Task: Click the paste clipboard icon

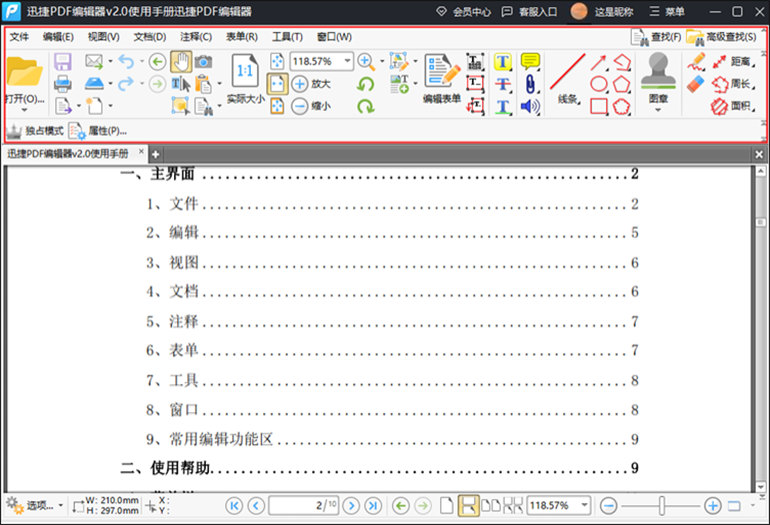Action: 203,84
